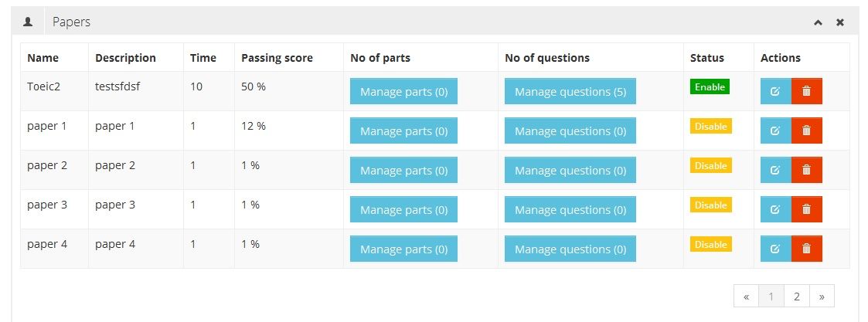
Task: Toggle Enable status of Toeic2
Action: (710, 86)
